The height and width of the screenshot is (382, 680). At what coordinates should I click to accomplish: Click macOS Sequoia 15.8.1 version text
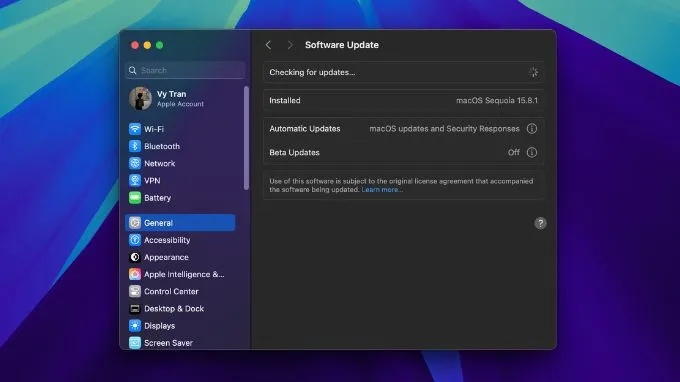click(x=497, y=101)
